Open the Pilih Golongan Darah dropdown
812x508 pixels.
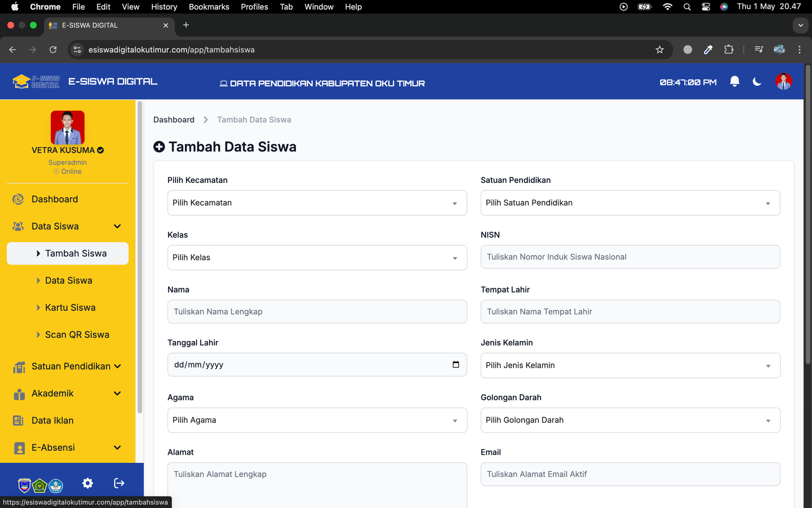630,420
